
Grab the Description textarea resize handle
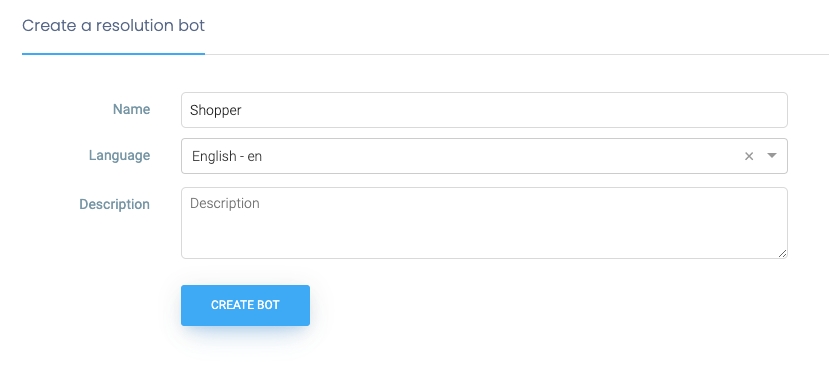(x=782, y=254)
